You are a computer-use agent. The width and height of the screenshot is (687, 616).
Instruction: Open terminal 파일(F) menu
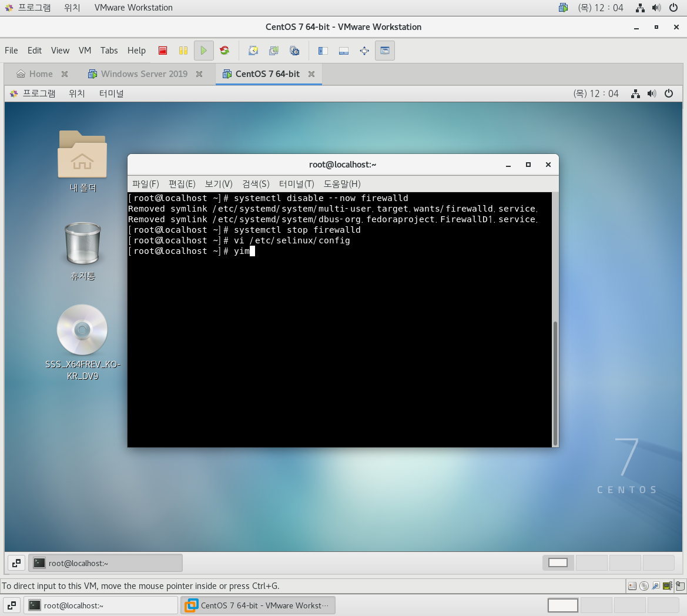tap(146, 184)
